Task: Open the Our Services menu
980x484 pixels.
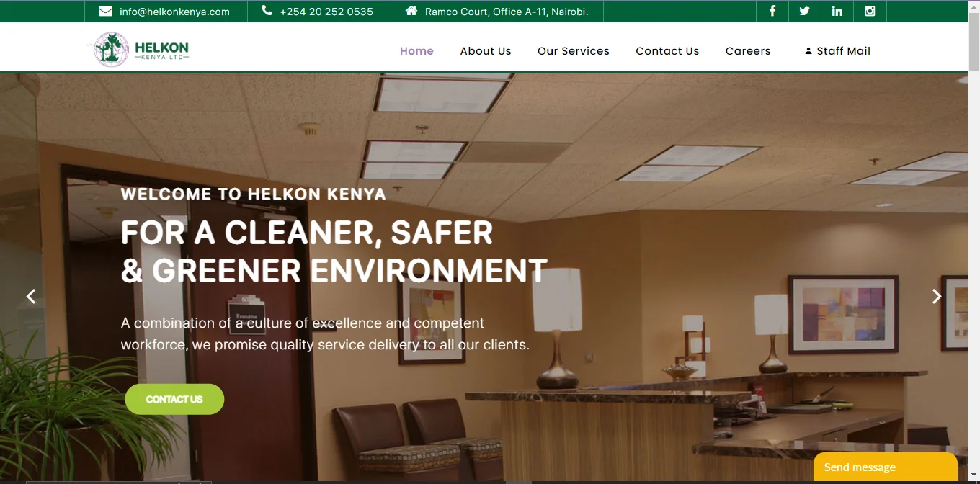Action: coord(573,50)
